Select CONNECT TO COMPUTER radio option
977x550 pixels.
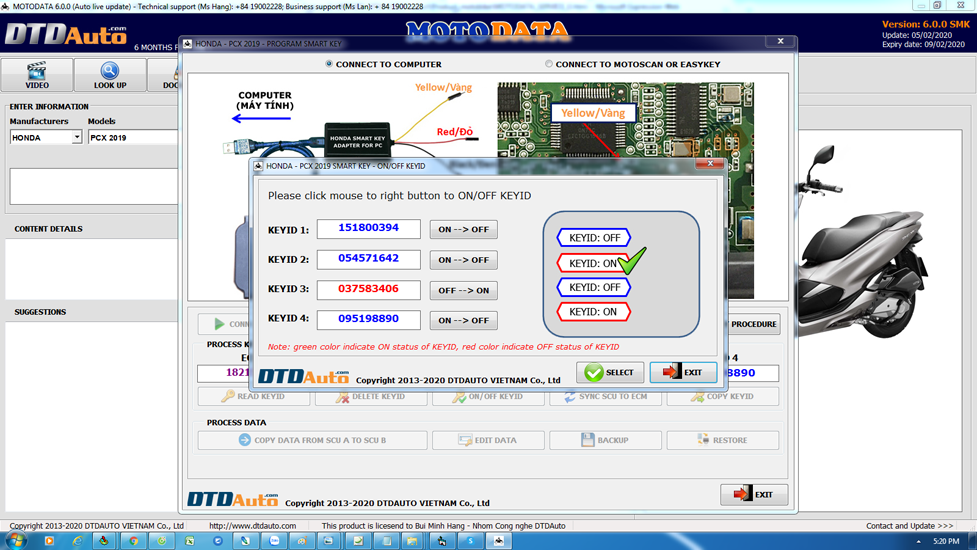(x=329, y=64)
